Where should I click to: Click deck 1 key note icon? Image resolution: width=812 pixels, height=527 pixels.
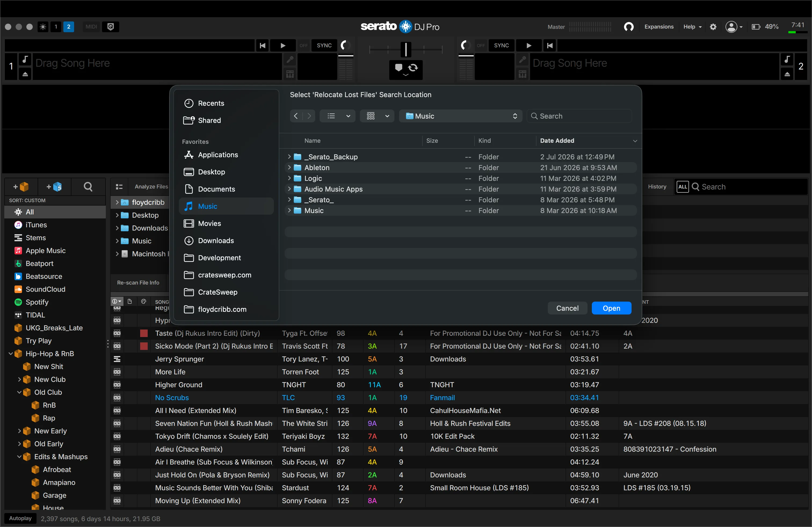pos(25,59)
